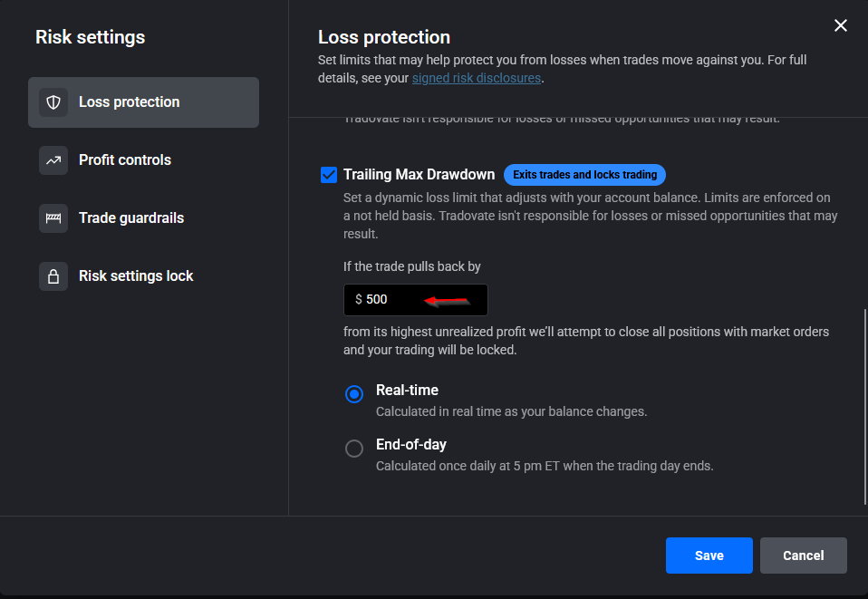Click the Risk settings heading
Image resolution: width=868 pixels, height=599 pixels.
91,37
